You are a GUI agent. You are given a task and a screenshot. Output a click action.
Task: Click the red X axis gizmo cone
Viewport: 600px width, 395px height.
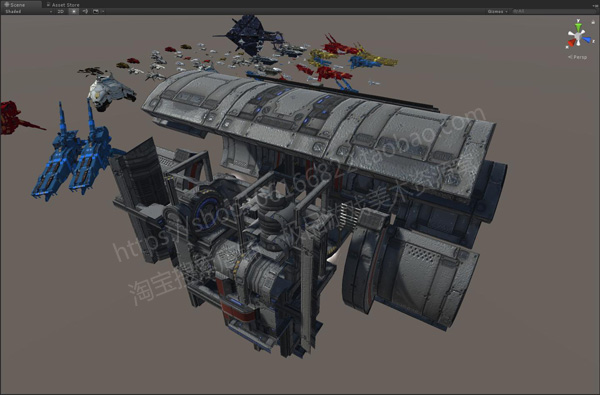(x=571, y=42)
